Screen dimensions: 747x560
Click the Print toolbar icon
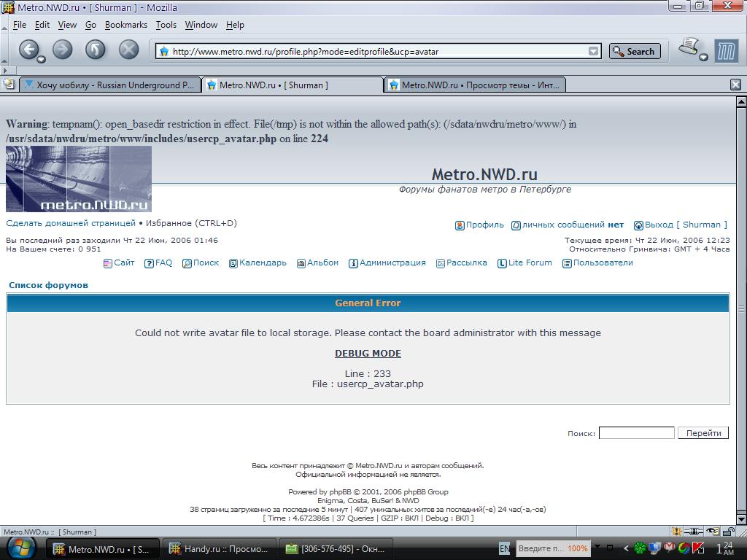(x=689, y=48)
